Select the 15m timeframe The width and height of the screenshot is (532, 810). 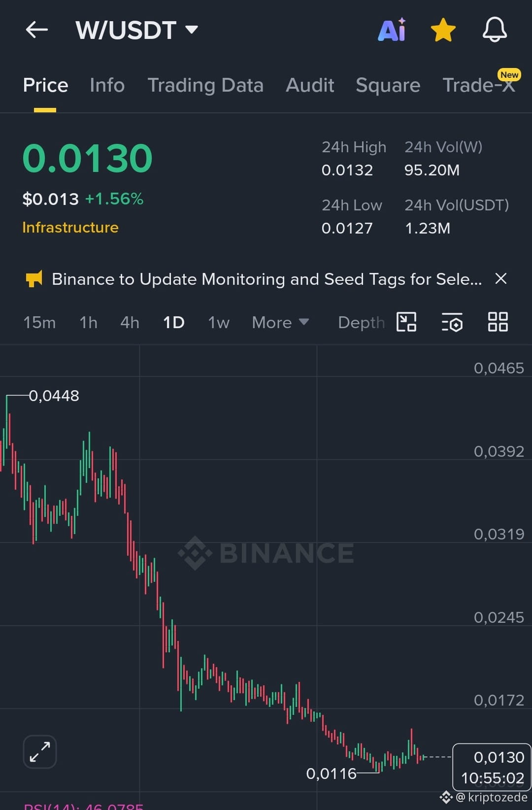pos(39,323)
